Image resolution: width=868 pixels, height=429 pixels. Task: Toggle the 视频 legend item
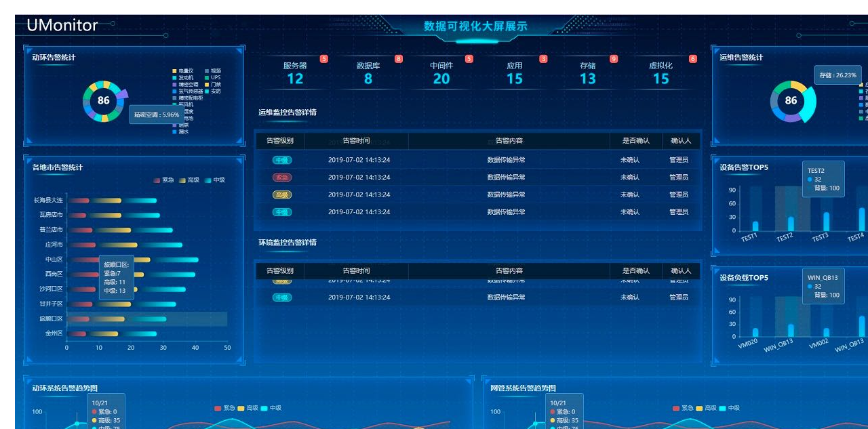(212, 70)
